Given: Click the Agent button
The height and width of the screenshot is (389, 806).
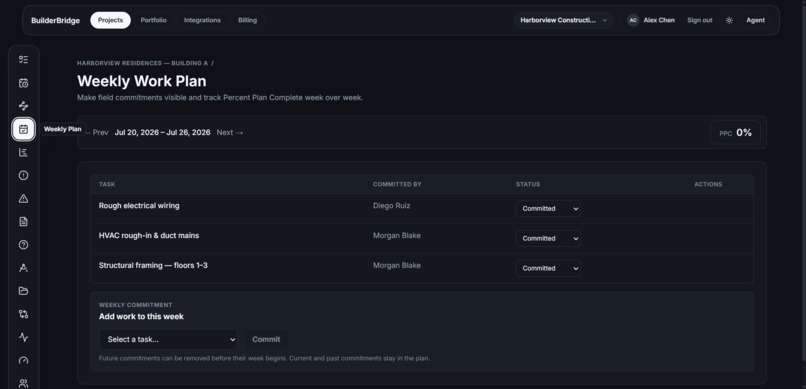Looking at the screenshot, I should coord(755,20).
